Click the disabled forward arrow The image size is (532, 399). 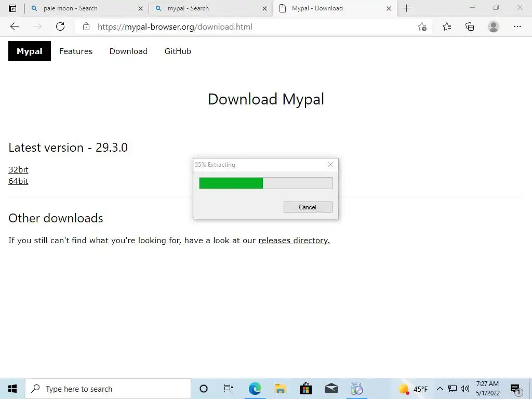(x=37, y=26)
